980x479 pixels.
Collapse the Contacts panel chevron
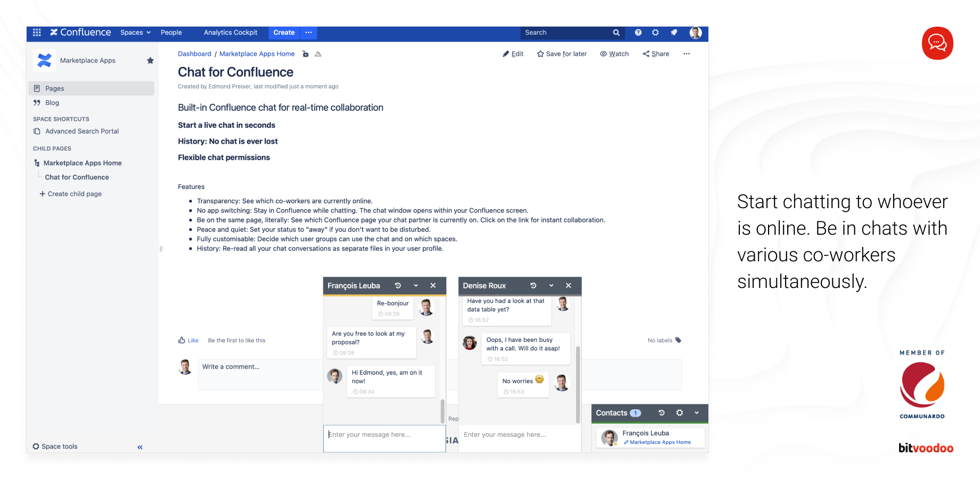click(x=697, y=413)
